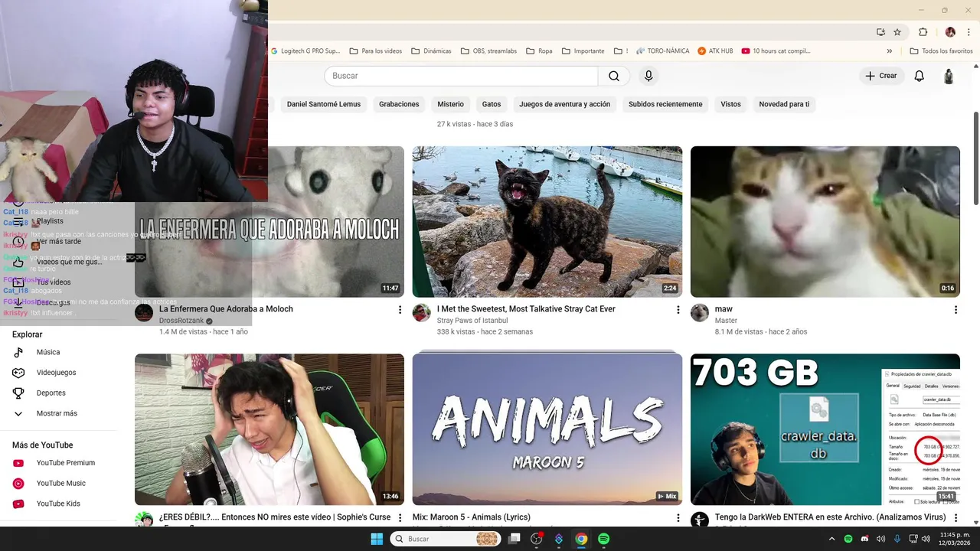Open the TORO-NÁMICA bookmark
Screen dimensions: 980x551
coord(662,51)
